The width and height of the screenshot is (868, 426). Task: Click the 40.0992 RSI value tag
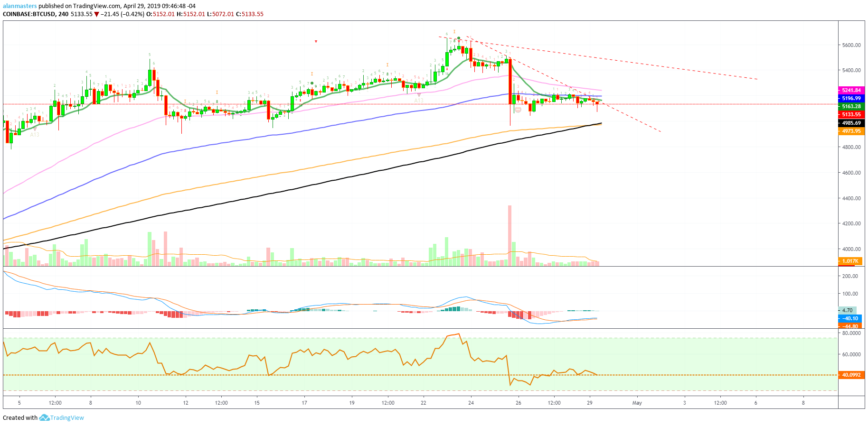click(x=851, y=375)
